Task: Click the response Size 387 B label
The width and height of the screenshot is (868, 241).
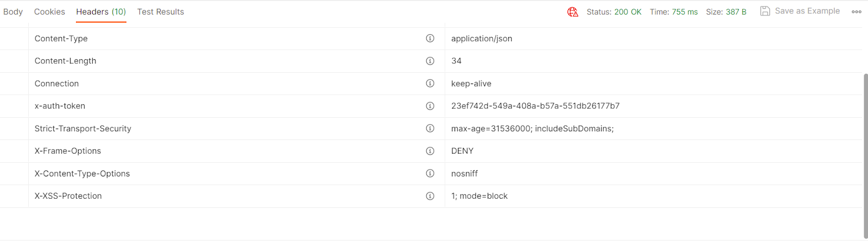Action: 726,11
